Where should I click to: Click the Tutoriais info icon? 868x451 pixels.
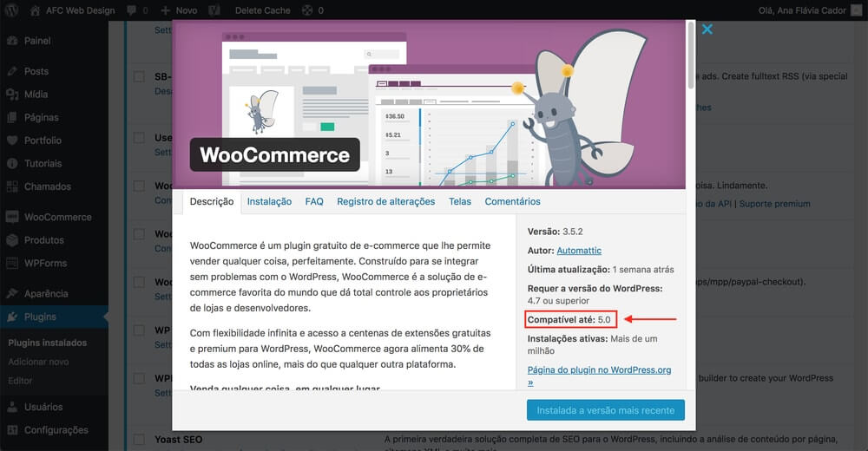[12, 164]
